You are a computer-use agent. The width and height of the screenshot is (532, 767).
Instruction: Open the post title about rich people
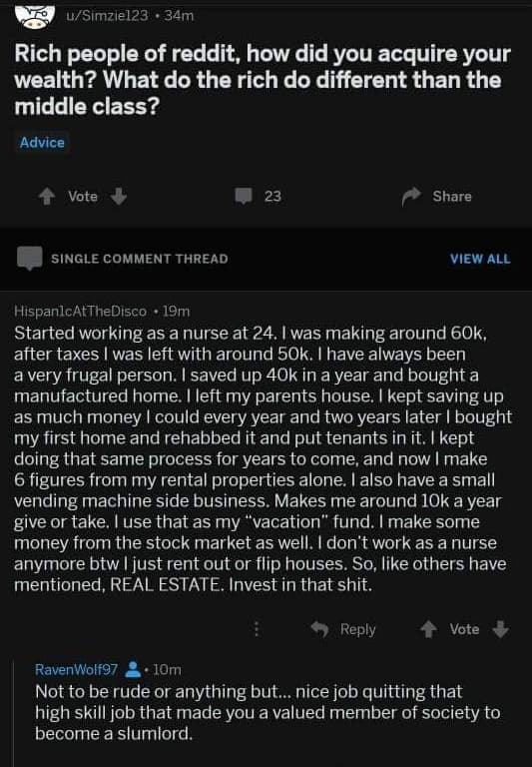pyautogui.click(x=263, y=80)
